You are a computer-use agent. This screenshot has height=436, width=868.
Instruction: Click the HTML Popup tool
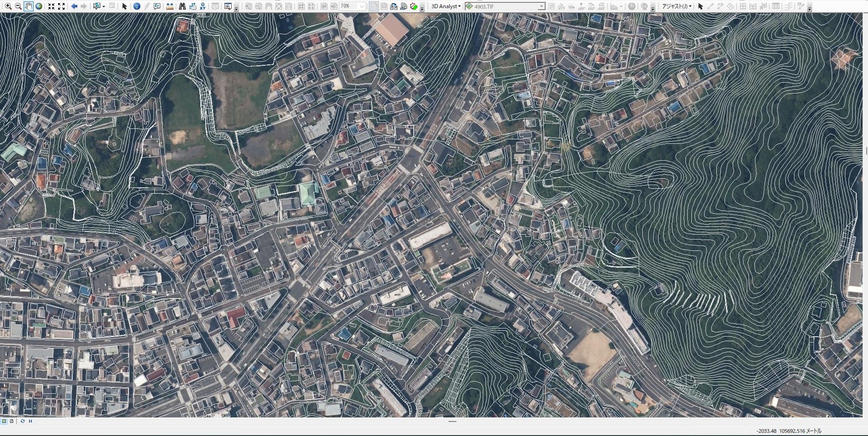coord(157,6)
